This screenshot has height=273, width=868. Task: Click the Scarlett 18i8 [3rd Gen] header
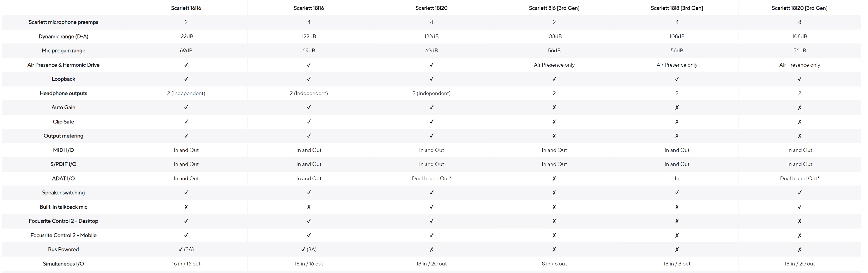click(x=677, y=8)
